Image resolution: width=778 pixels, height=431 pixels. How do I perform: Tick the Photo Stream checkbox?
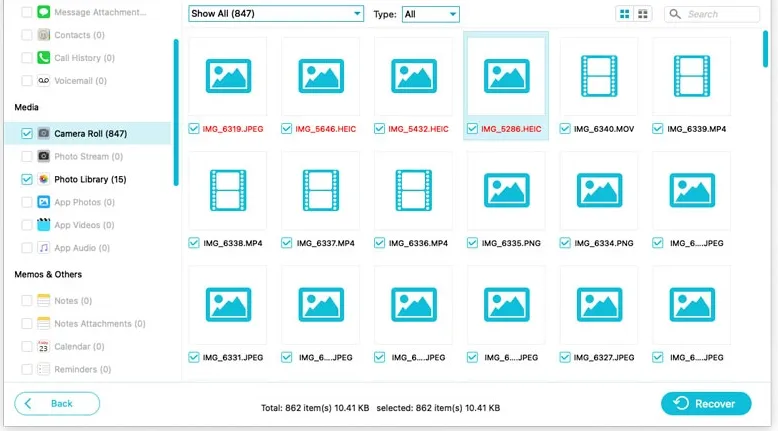click(x=27, y=156)
